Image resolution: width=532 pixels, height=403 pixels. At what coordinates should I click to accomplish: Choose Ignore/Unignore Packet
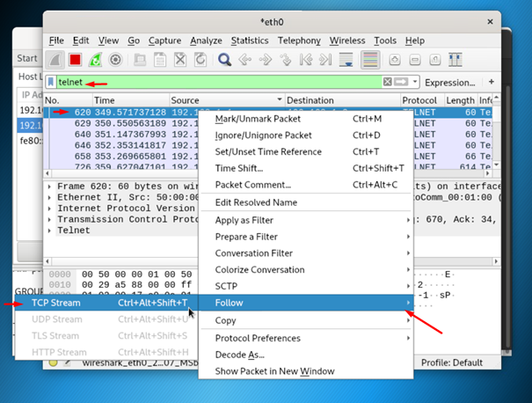[x=306, y=136]
